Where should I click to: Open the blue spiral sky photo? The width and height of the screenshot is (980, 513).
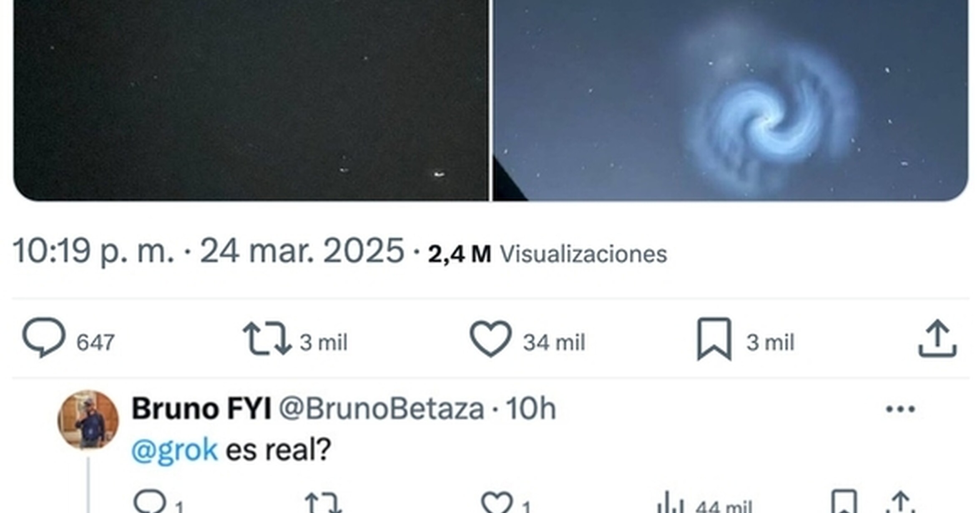731,100
